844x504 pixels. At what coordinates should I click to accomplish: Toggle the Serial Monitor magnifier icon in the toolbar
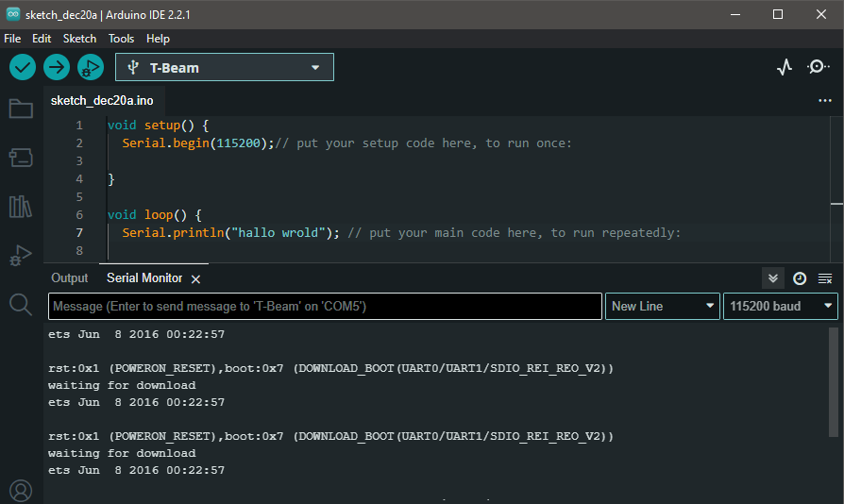click(x=819, y=67)
